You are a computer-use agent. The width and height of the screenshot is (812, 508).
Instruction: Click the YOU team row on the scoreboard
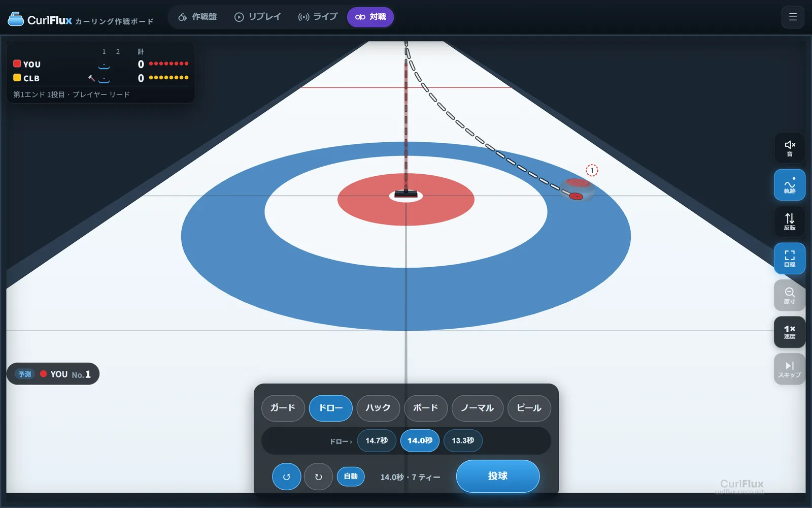(100, 64)
